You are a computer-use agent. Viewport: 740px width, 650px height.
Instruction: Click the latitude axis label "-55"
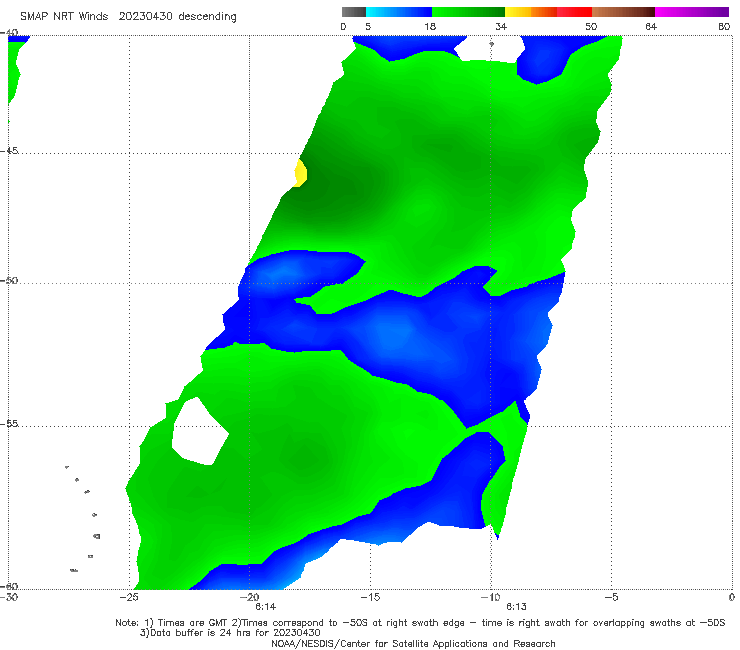coord(9,424)
